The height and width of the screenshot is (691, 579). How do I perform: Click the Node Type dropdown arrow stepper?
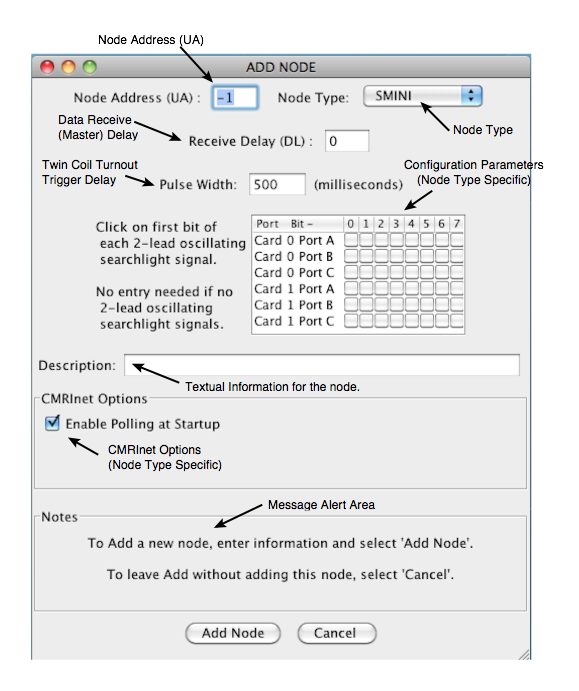tap(471, 96)
